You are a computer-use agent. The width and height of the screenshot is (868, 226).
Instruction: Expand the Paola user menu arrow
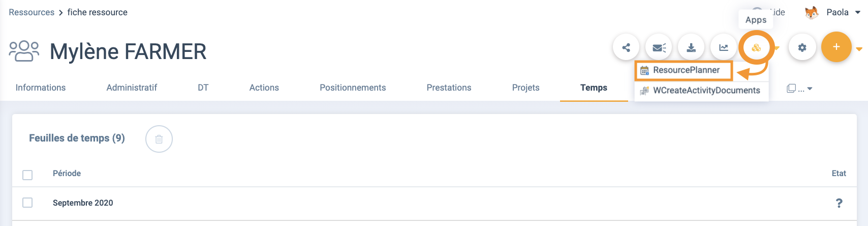tap(858, 13)
